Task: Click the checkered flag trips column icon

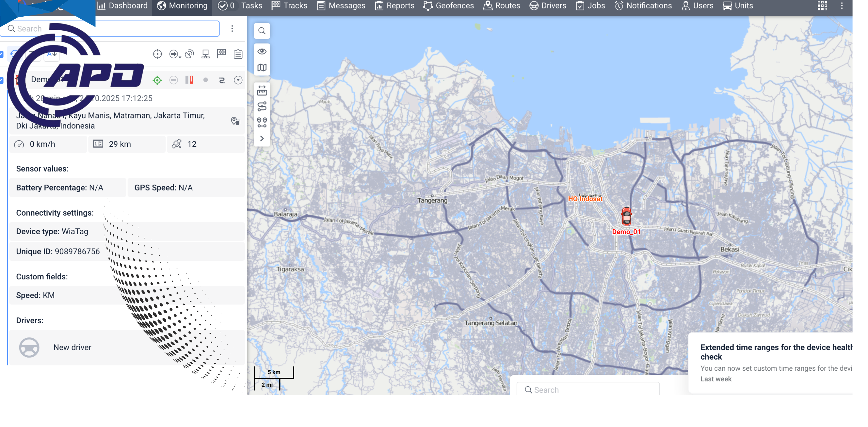Action: [x=222, y=54]
